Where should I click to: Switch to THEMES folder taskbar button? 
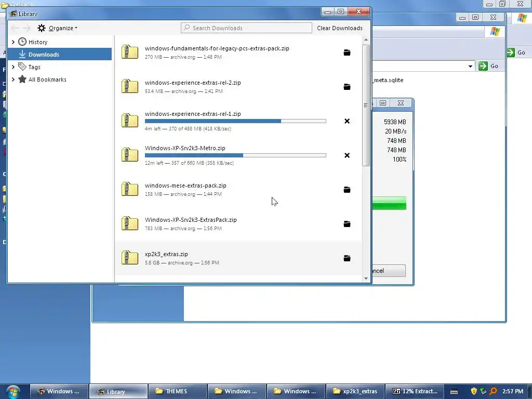click(x=178, y=392)
